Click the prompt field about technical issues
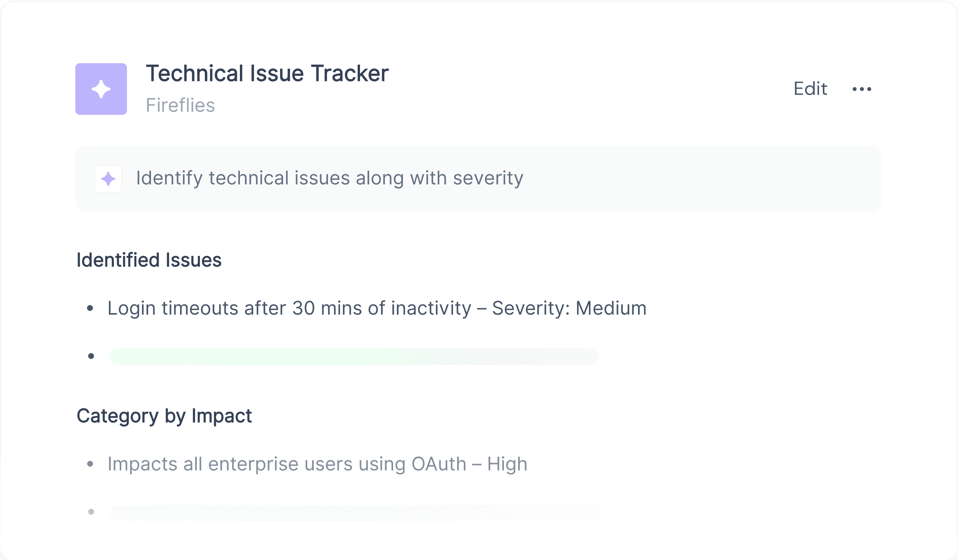The width and height of the screenshot is (958, 560). 478,178
